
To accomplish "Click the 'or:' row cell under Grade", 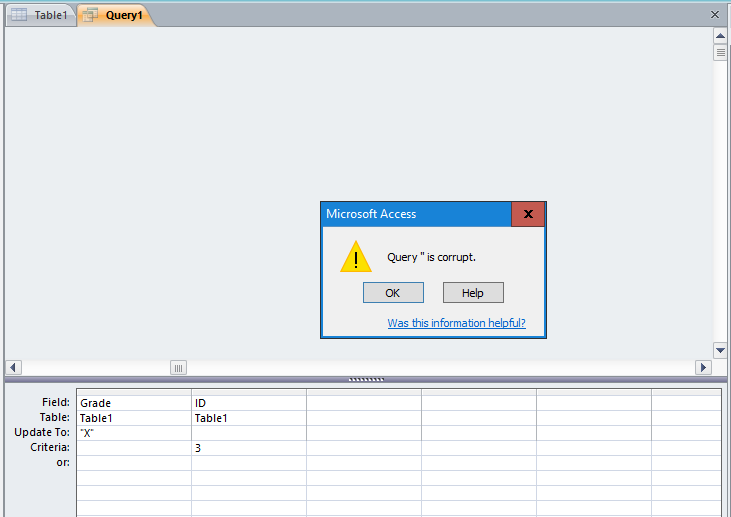I will pyautogui.click(x=134, y=463).
